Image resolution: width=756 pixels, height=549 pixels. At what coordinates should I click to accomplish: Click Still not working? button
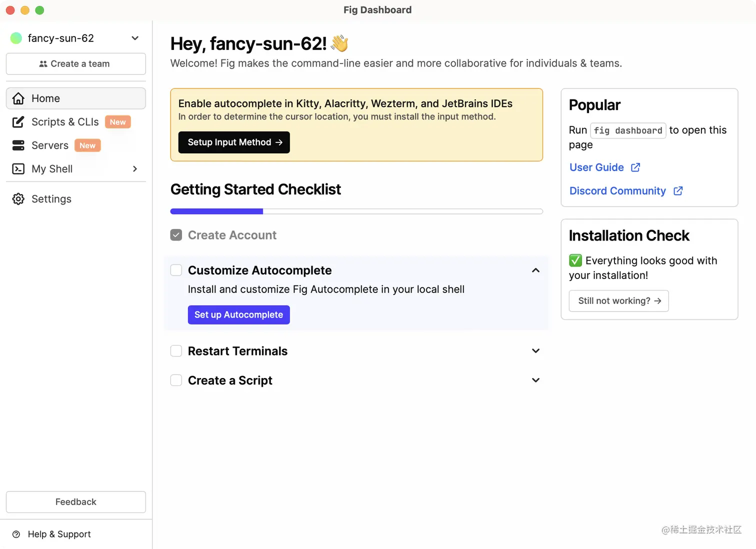click(x=619, y=301)
